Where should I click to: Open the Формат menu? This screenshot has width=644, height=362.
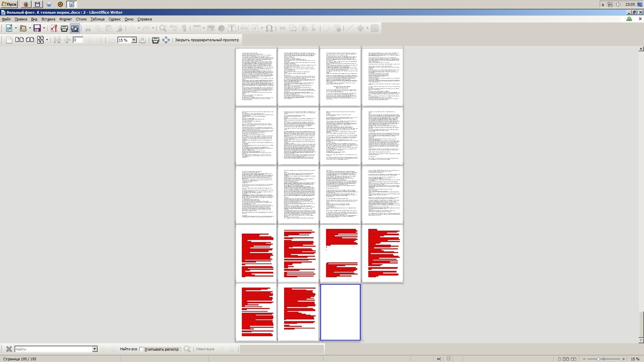click(x=65, y=19)
